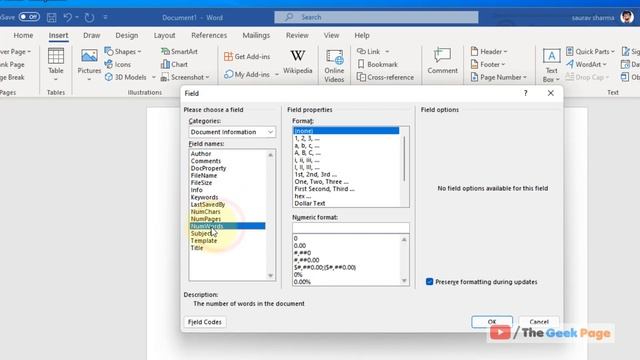Open My Add-ins
640x360 pixels.
247,75
